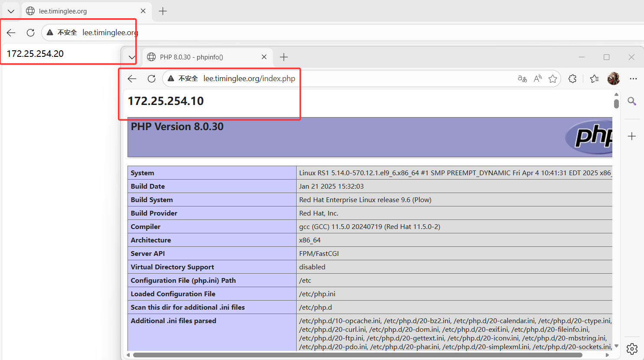Open a new tab in the rear window
The width and height of the screenshot is (644, 360).
[x=163, y=11]
